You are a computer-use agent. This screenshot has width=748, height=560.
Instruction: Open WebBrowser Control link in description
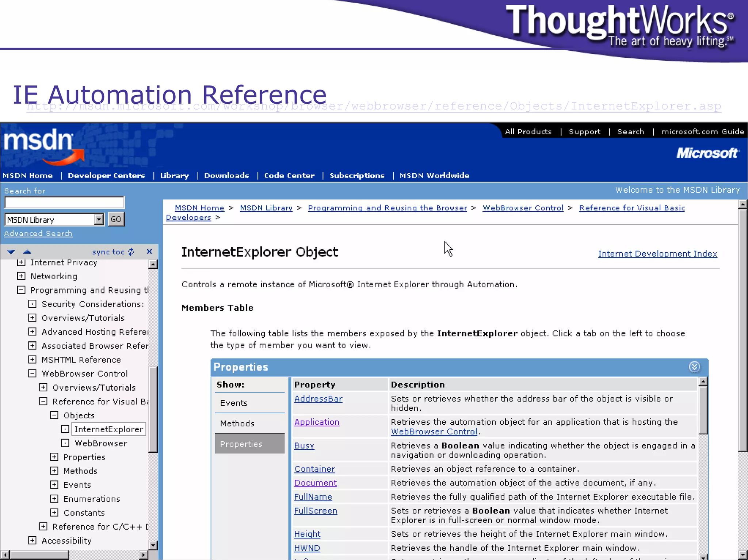434,431
